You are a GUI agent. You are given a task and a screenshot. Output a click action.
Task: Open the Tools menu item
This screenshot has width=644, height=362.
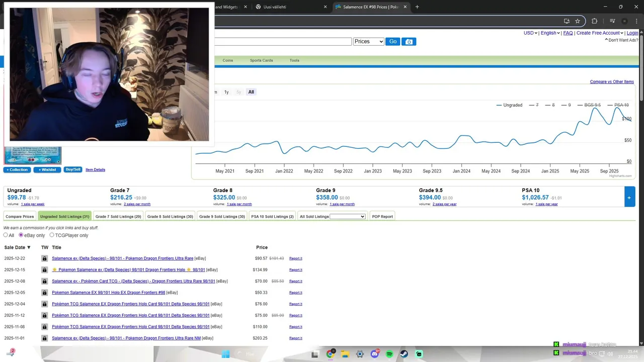pyautogui.click(x=294, y=60)
